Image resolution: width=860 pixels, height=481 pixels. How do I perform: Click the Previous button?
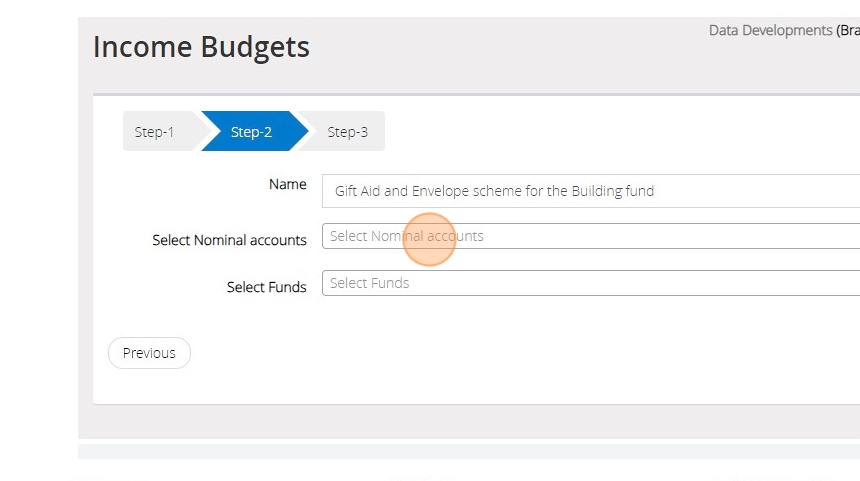click(149, 353)
